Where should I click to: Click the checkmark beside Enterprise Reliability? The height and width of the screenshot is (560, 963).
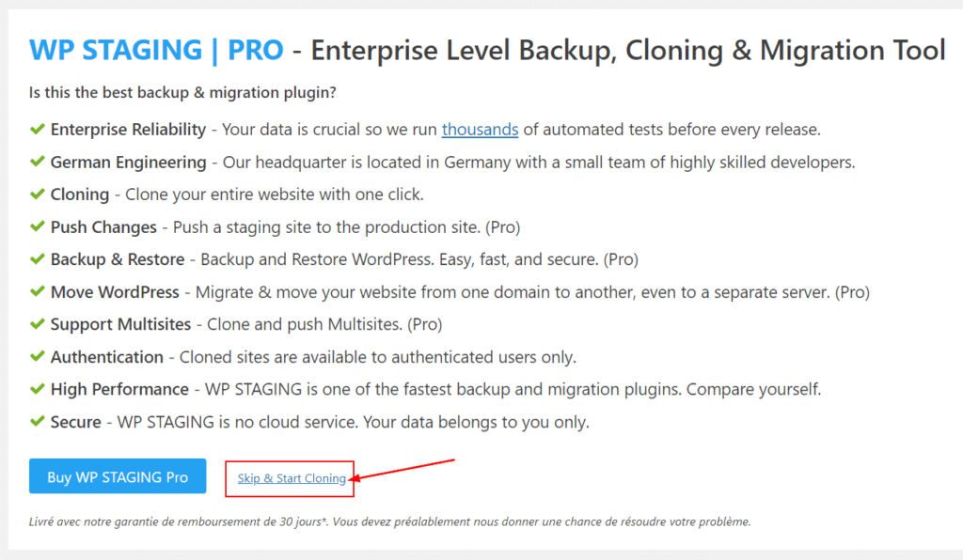pos(38,129)
